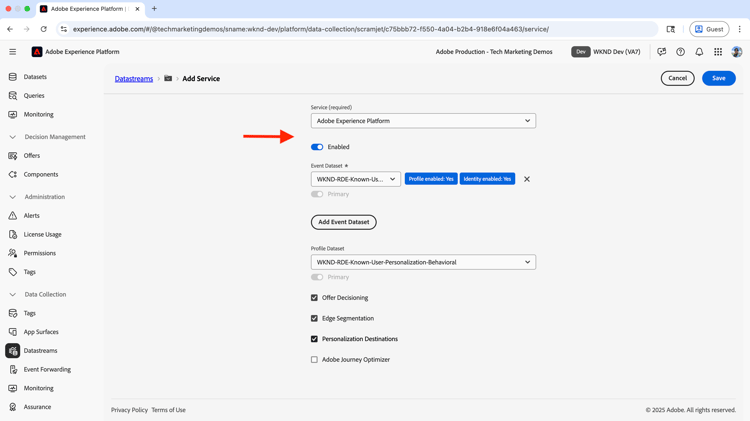Click the Cancel button
750x421 pixels.
click(x=677, y=78)
